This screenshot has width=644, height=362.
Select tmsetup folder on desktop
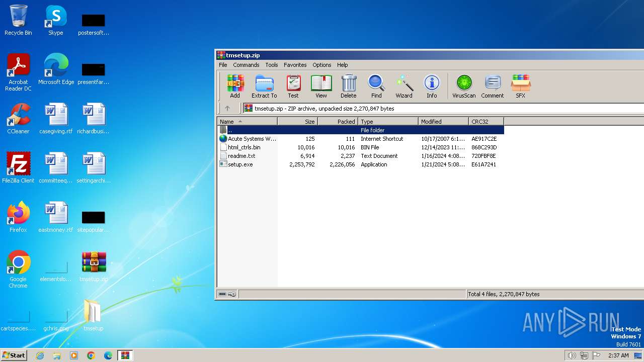click(x=94, y=316)
